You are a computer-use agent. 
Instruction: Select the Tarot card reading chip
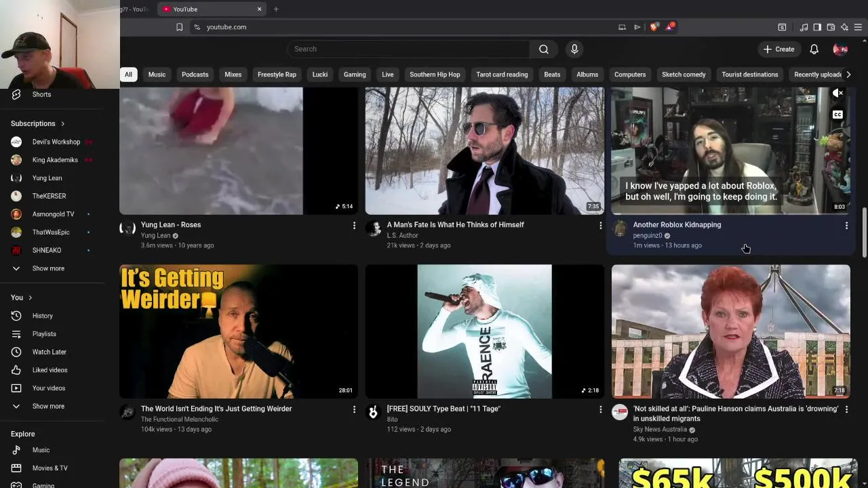pyautogui.click(x=502, y=75)
